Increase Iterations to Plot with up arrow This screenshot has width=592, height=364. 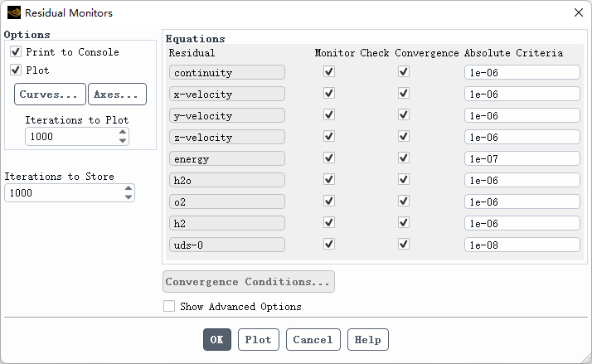pos(123,132)
